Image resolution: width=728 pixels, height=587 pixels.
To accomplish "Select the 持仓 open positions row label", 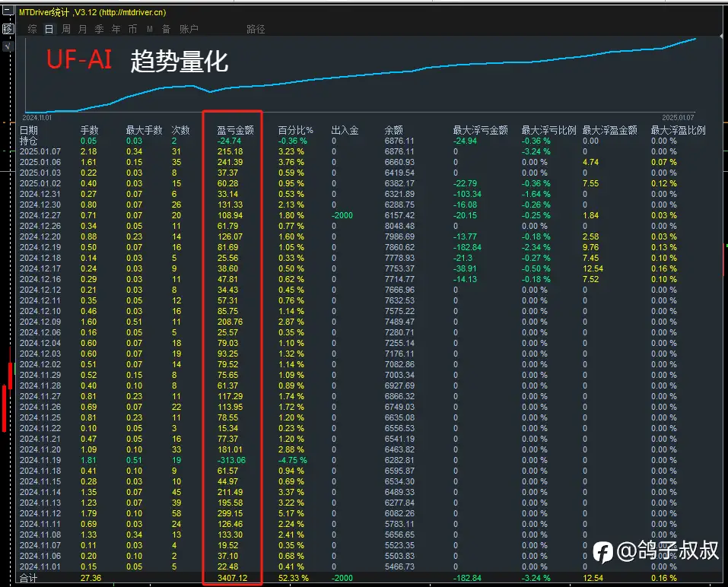I will 28,141.
